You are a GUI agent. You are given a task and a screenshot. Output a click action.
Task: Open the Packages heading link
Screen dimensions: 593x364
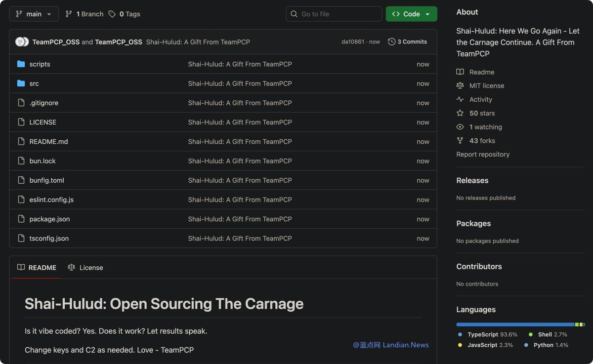pyautogui.click(x=473, y=224)
